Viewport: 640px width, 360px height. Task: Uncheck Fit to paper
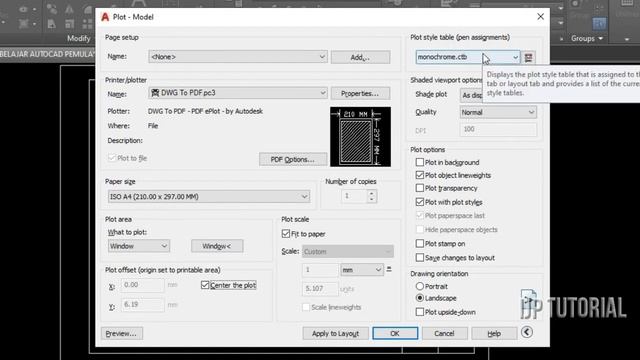286,234
